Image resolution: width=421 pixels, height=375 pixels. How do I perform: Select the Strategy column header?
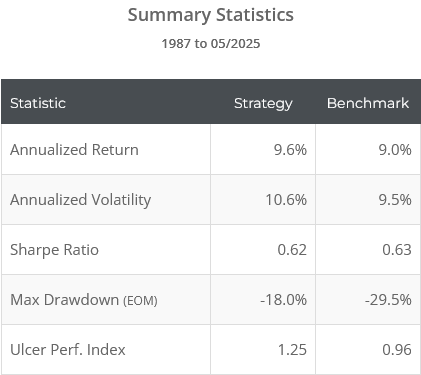pos(263,104)
